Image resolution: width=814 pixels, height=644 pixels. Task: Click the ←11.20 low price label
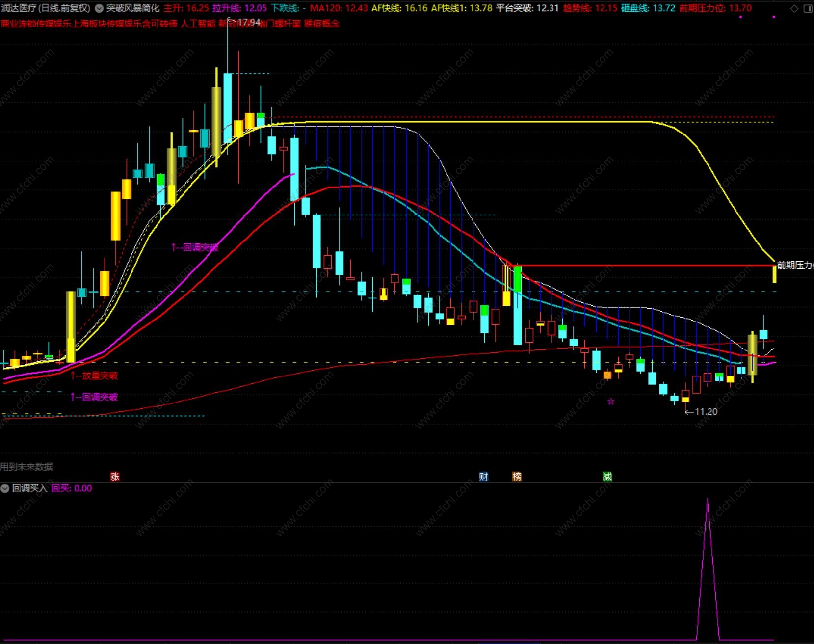click(701, 412)
